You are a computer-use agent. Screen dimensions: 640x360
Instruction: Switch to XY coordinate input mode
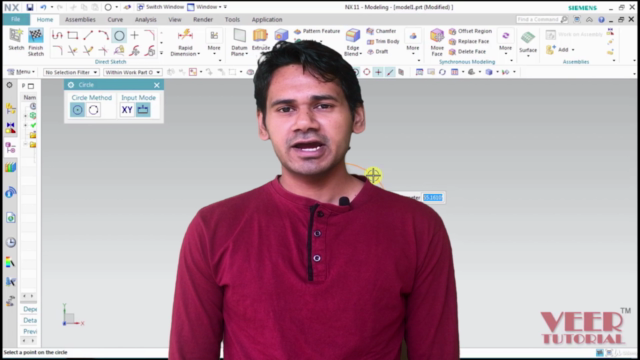point(127,110)
